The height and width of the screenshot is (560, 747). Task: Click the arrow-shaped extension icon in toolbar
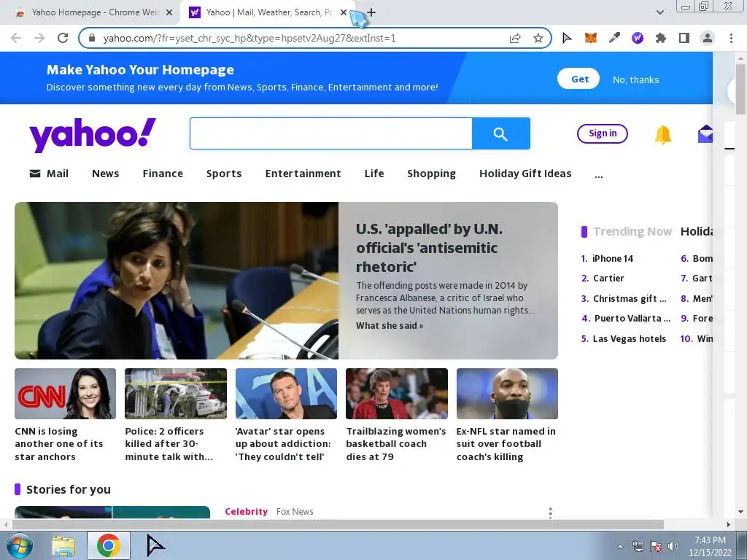pyautogui.click(x=567, y=38)
